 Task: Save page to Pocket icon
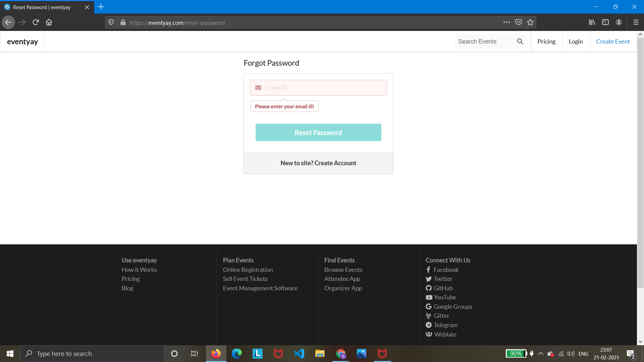pyautogui.click(x=519, y=22)
